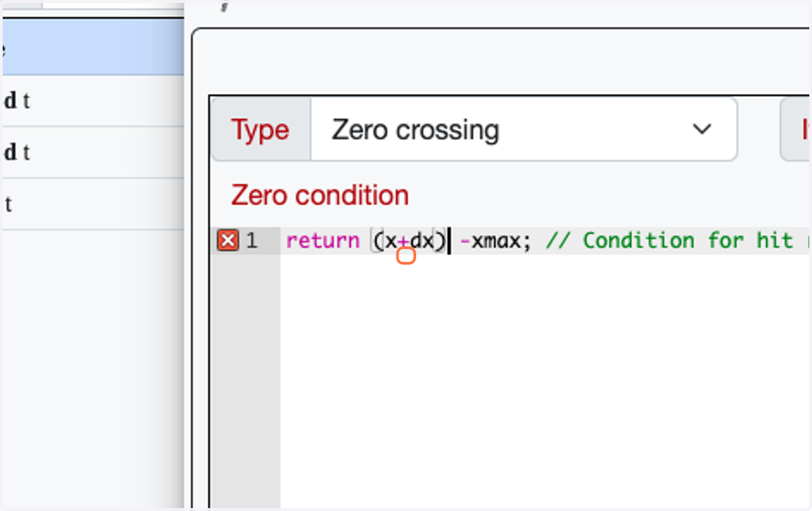812x511 pixels.
Task: Click line number 1 in gutter
Action: click(252, 240)
